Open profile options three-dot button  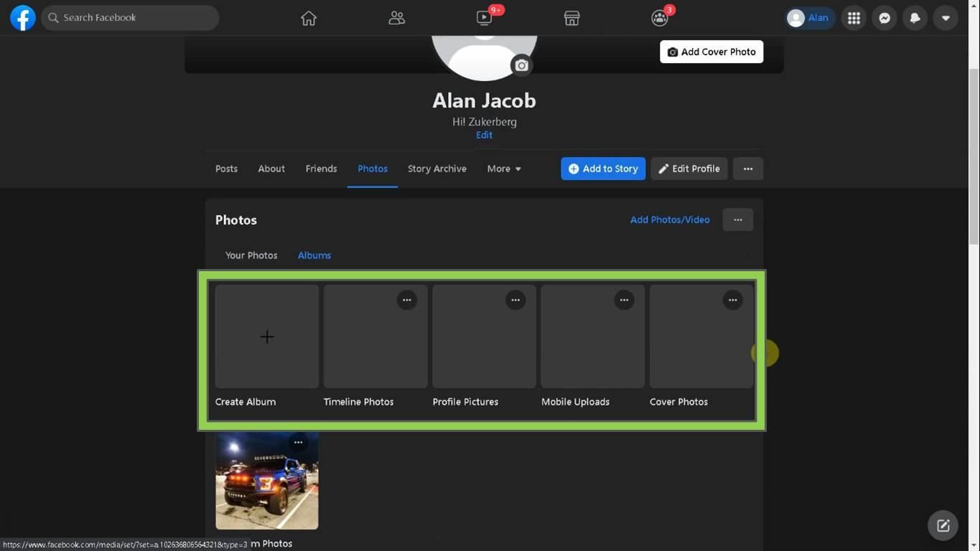click(x=748, y=169)
